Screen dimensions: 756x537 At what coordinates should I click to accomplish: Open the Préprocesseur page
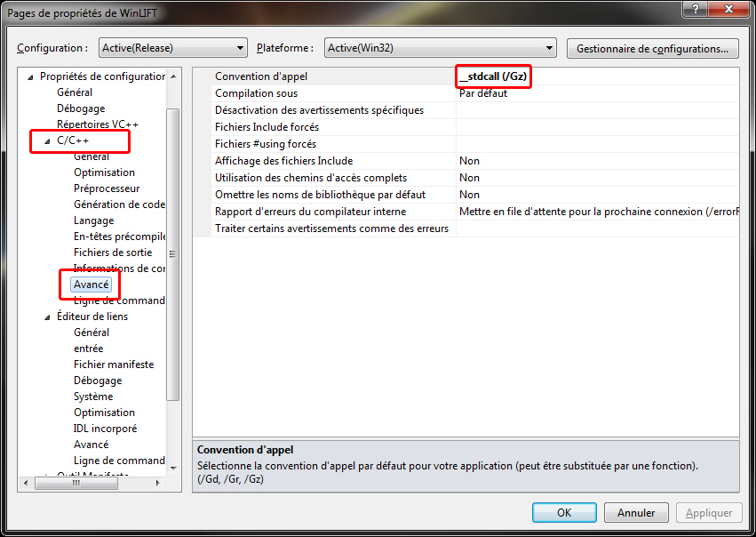tap(107, 188)
